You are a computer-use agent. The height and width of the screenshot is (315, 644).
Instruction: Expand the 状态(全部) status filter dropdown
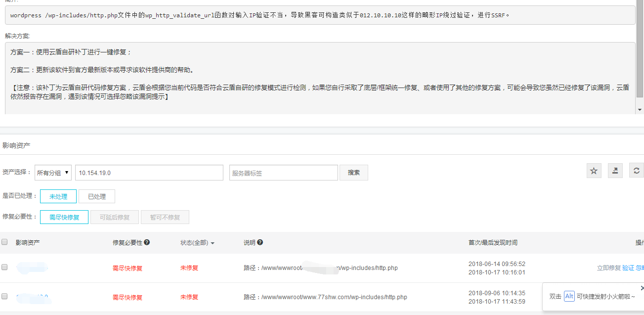click(197, 243)
